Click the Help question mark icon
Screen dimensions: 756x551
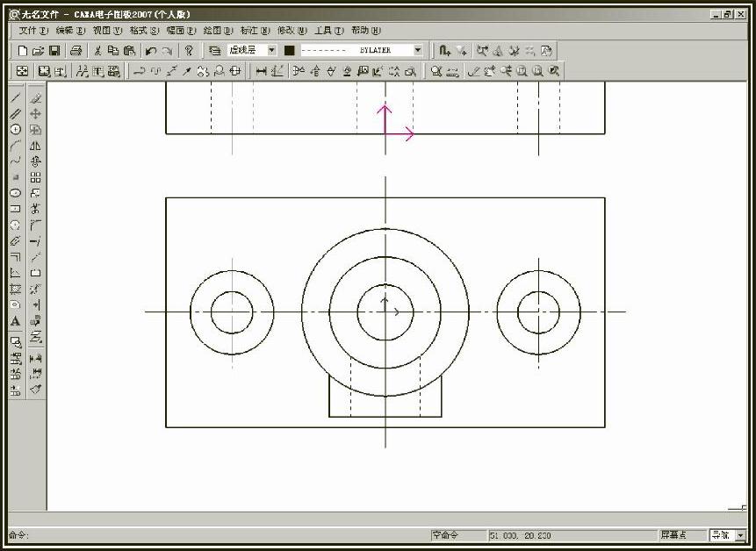(189, 51)
